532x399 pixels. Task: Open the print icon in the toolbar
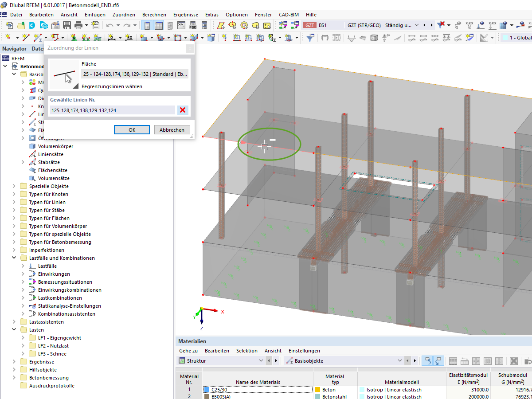click(78, 25)
